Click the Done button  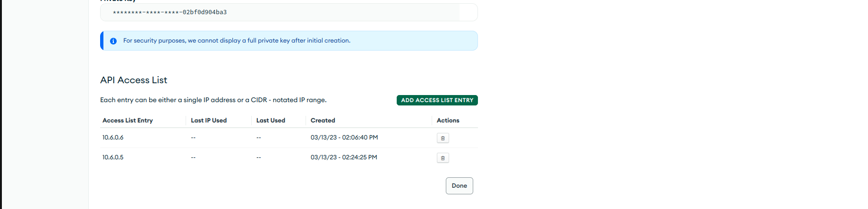tap(459, 186)
